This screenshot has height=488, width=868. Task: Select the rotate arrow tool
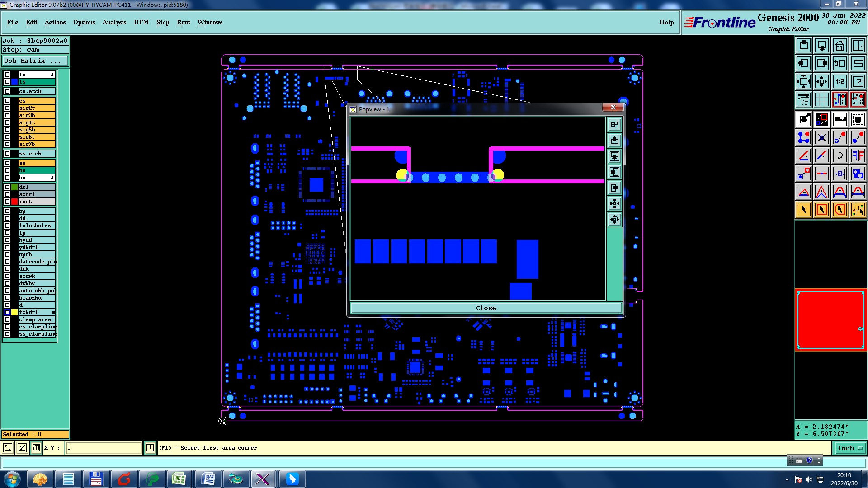(840, 155)
